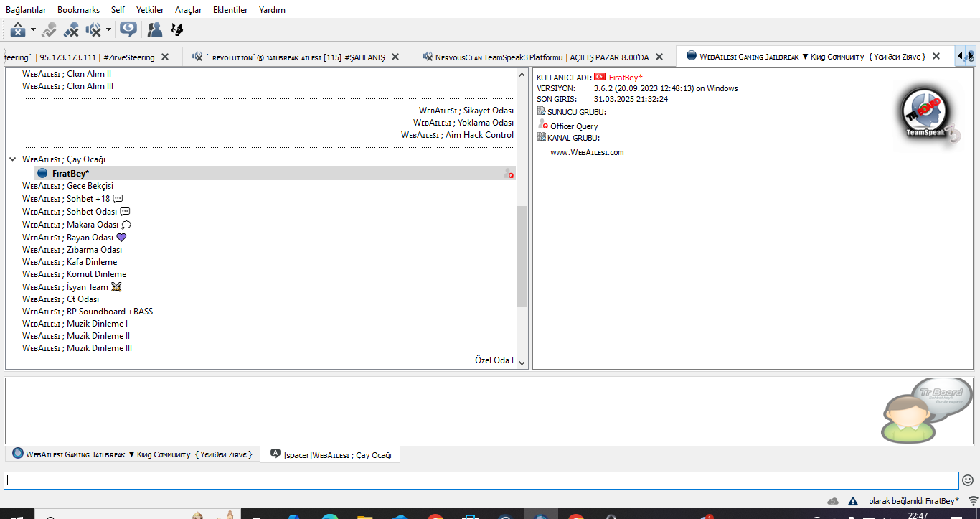Click the channel tree vertical scrollbar thumb

[x=522, y=256]
